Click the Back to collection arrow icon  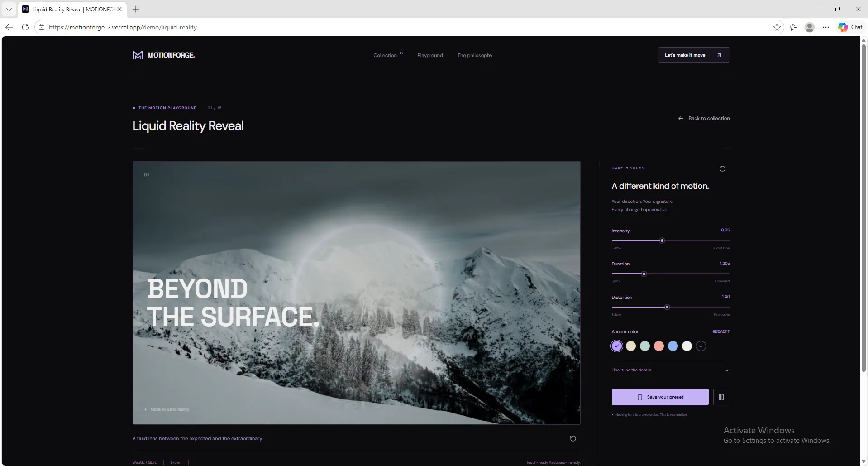tap(681, 118)
